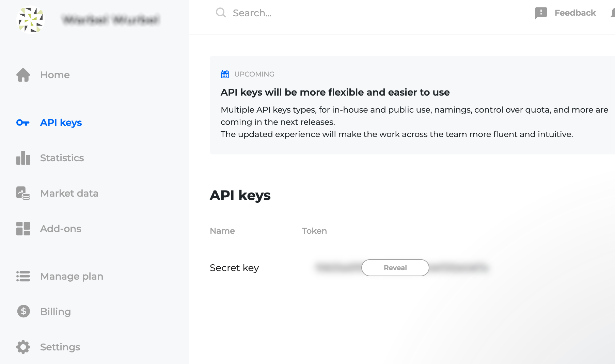Click the API keys key icon
This screenshot has height=364, width=615.
[23, 122]
